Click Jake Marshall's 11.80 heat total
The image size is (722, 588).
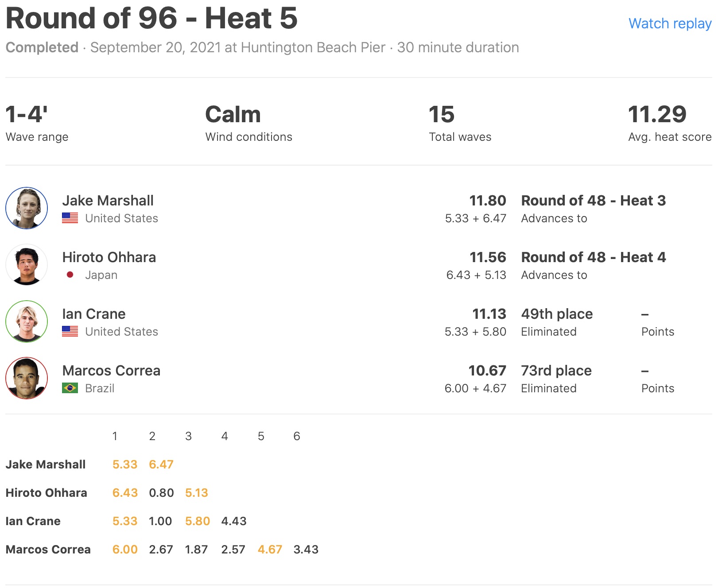487,201
